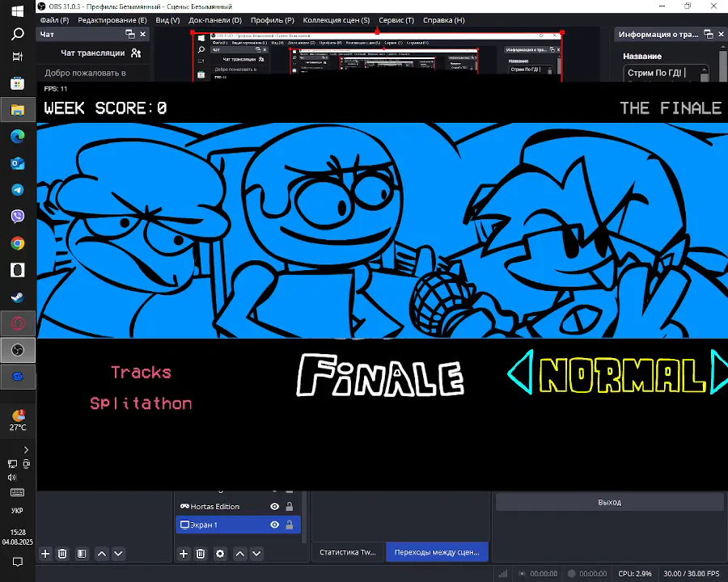Lock the Экран 1 source
This screenshot has height=582, width=728.
[x=290, y=525]
